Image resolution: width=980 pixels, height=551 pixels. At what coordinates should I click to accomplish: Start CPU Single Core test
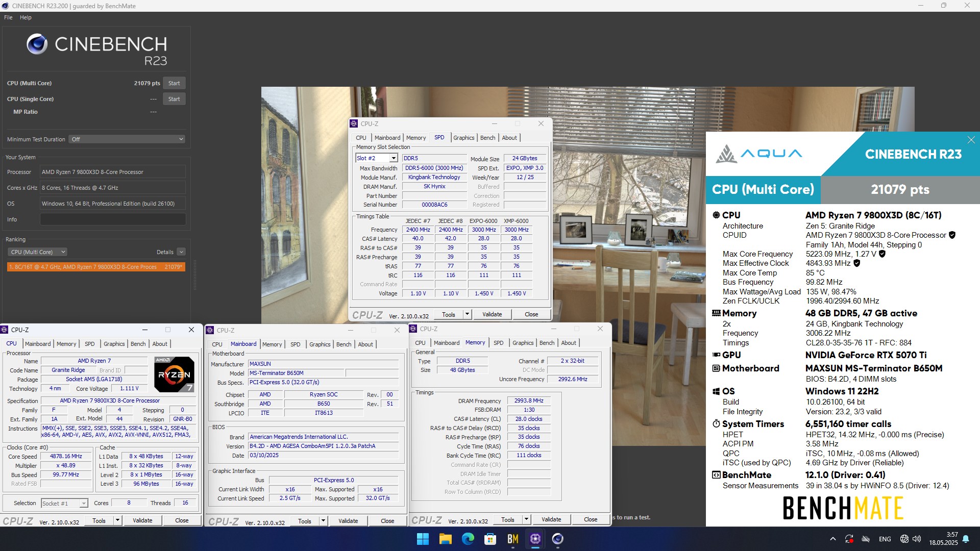point(174,99)
